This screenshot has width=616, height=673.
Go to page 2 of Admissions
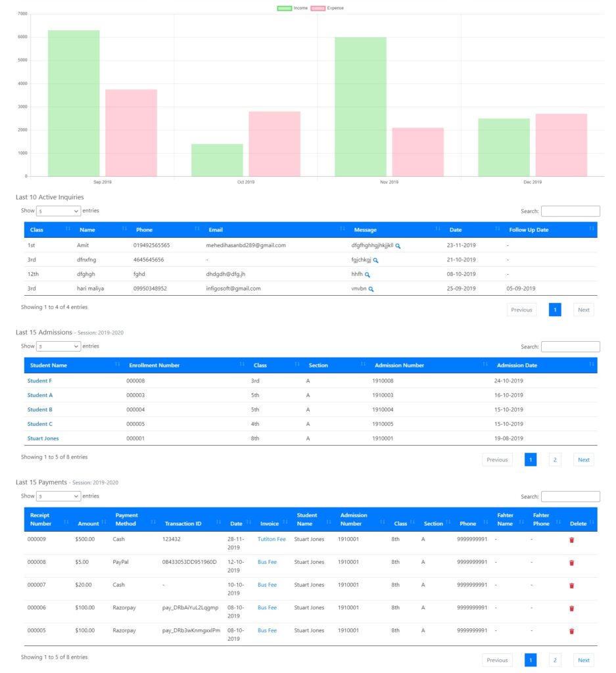click(x=555, y=460)
